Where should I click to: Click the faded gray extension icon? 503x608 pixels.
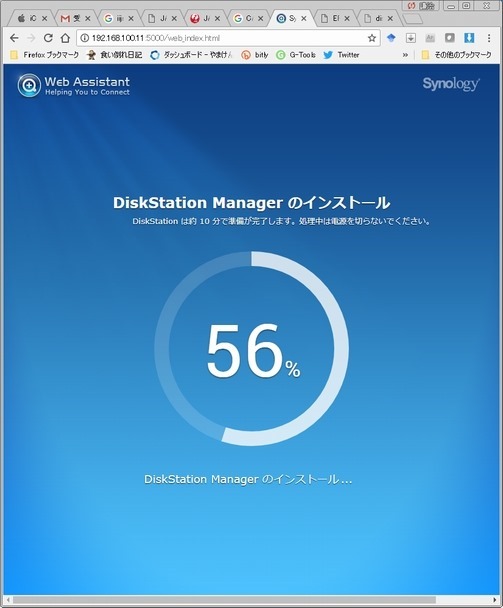click(430, 38)
